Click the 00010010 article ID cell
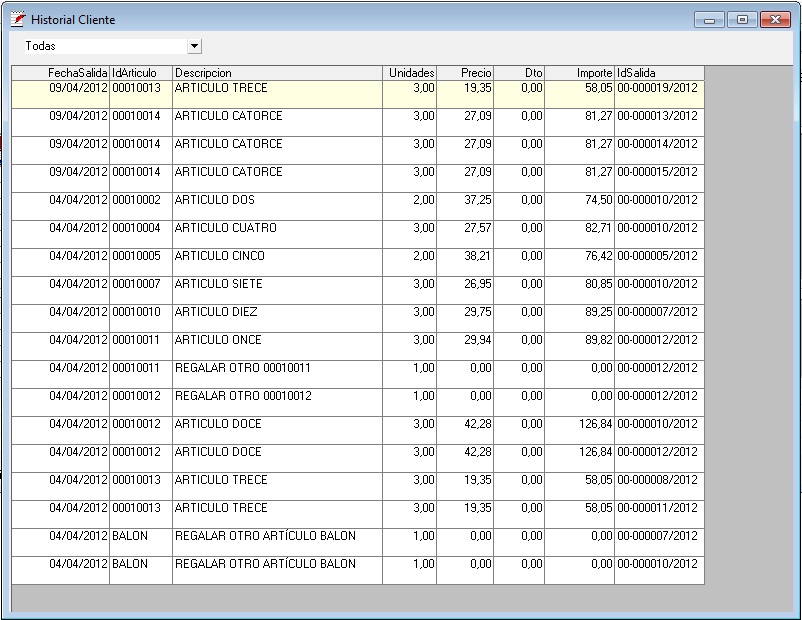This screenshot has height=620, width=802. tap(141, 318)
